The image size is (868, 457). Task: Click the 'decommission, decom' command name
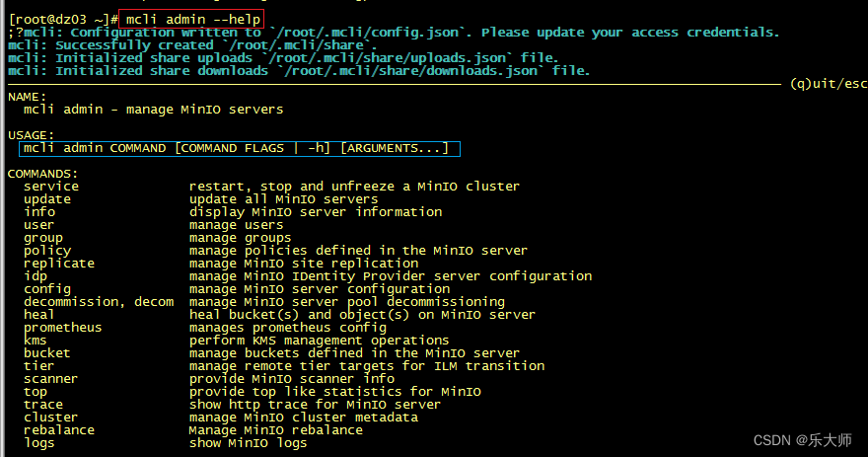[99, 302]
